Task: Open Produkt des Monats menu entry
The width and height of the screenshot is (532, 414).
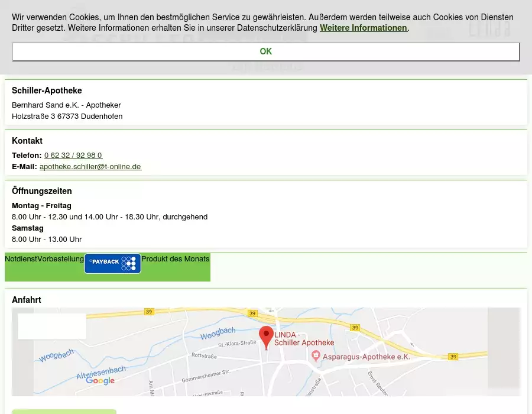Action: point(175,259)
